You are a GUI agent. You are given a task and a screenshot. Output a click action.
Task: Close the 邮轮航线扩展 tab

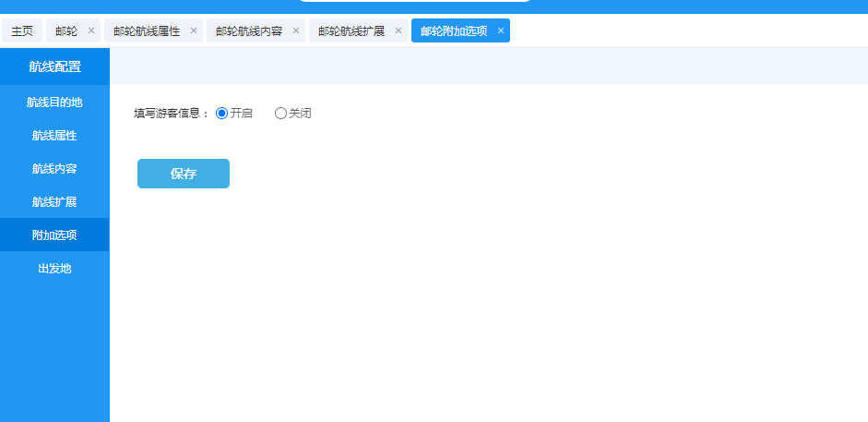point(398,30)
